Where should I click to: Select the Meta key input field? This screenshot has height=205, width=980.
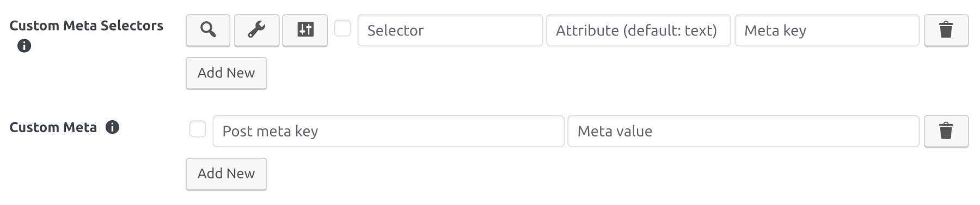827,30
